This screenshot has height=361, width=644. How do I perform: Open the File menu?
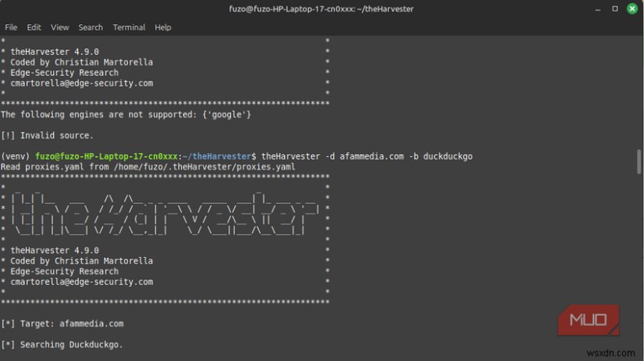click(x=11, y=27)
